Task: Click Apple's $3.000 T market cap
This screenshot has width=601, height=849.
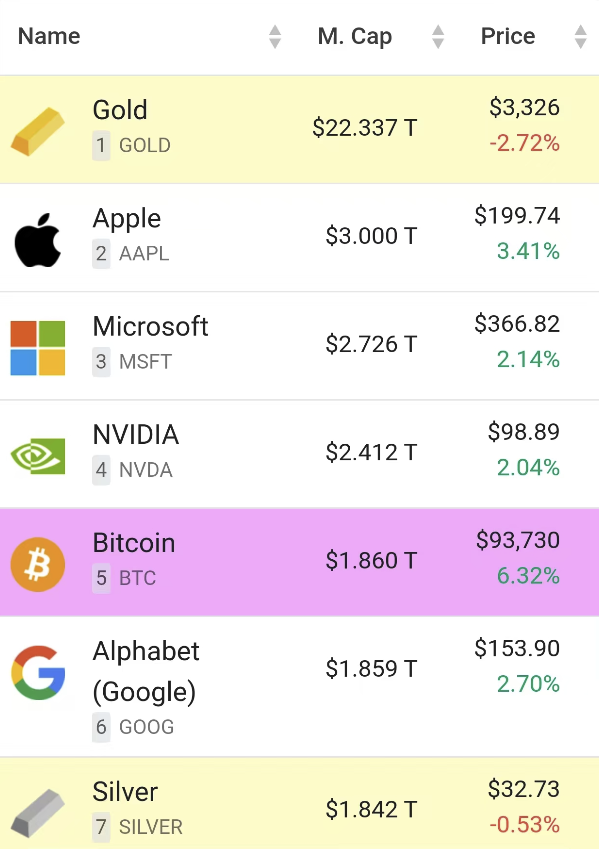Action: click(371, 236)
